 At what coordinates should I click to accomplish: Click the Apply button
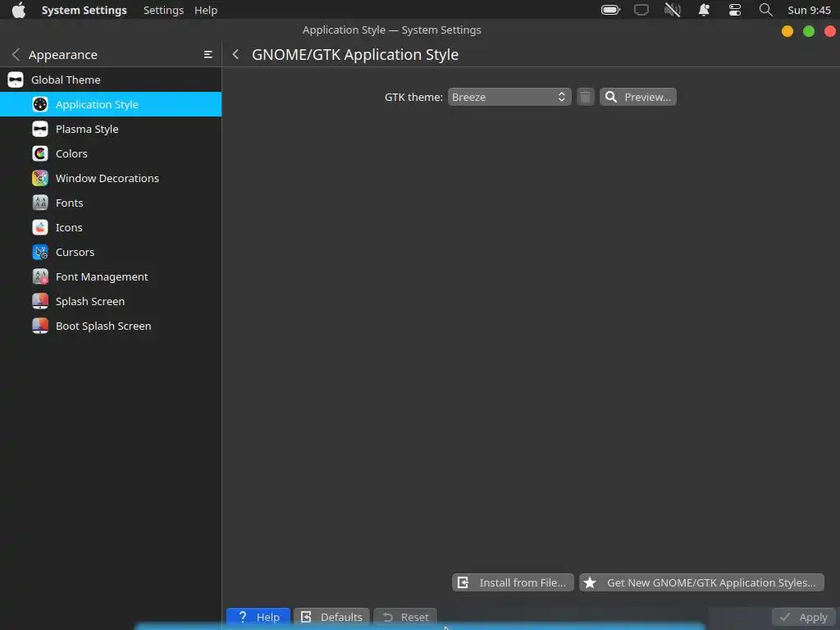(x=804, y=617)
